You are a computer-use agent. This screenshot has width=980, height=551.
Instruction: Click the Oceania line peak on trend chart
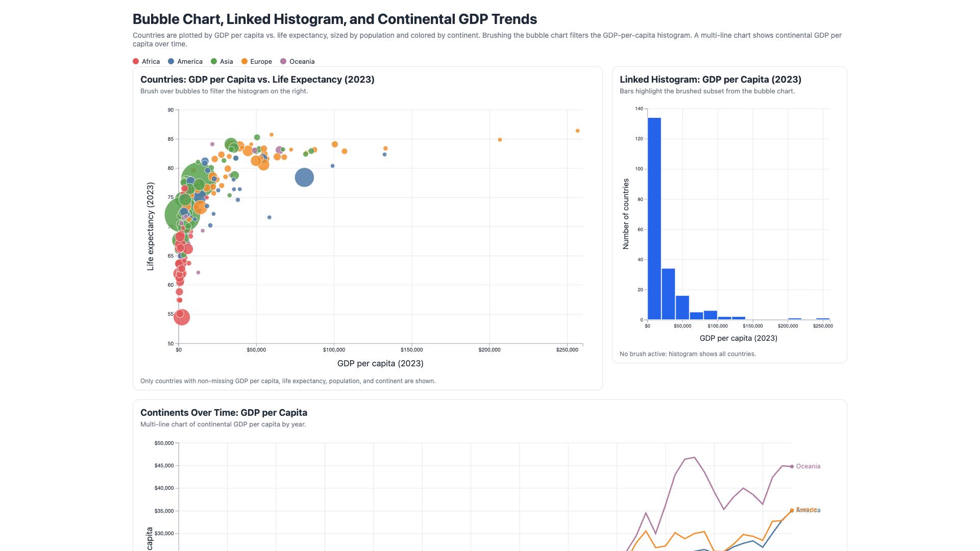694,457
